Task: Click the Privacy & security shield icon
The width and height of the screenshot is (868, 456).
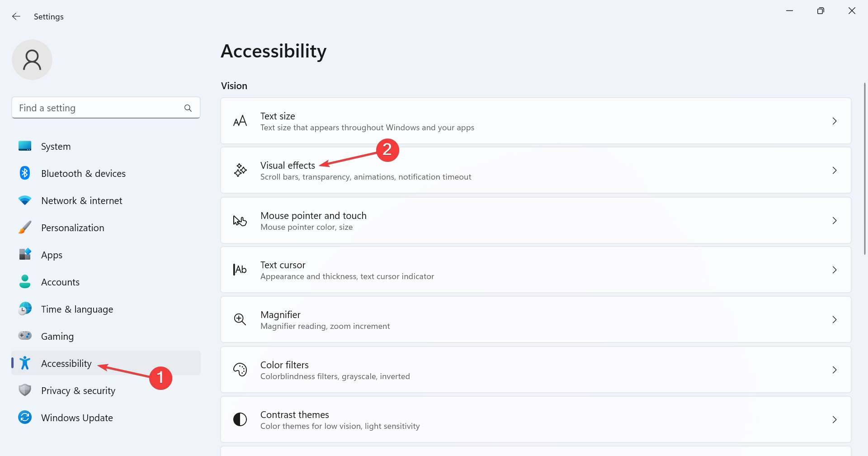Action: tap(25, 390)
